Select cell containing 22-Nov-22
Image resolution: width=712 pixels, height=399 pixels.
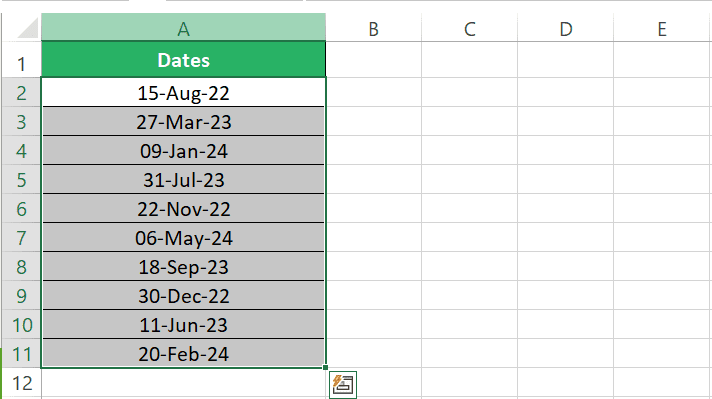(183, 208)
